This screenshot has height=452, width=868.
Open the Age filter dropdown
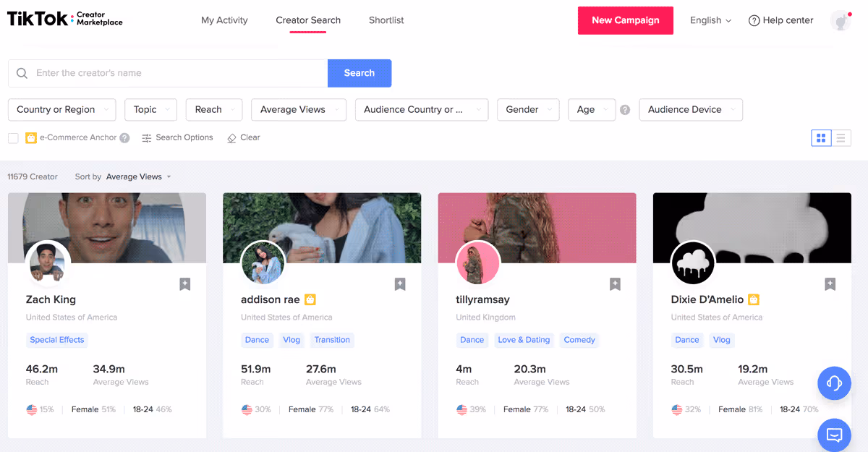pos(592,110)
